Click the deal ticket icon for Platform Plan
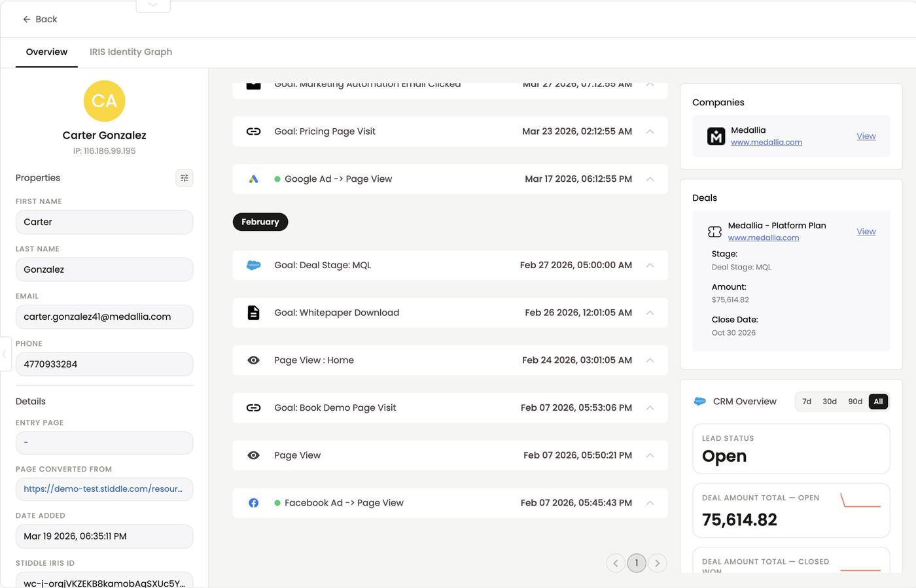916x588 pixels. [x=714, y=232]
